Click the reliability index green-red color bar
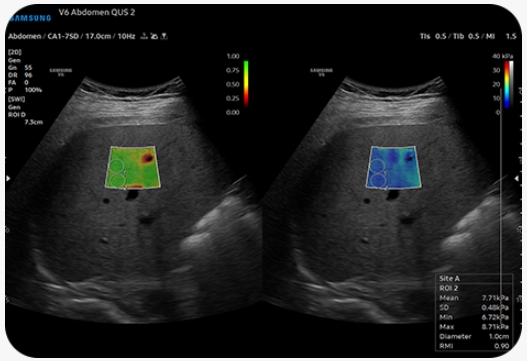This screenshot has width=527, height=361. click(246, 84)
